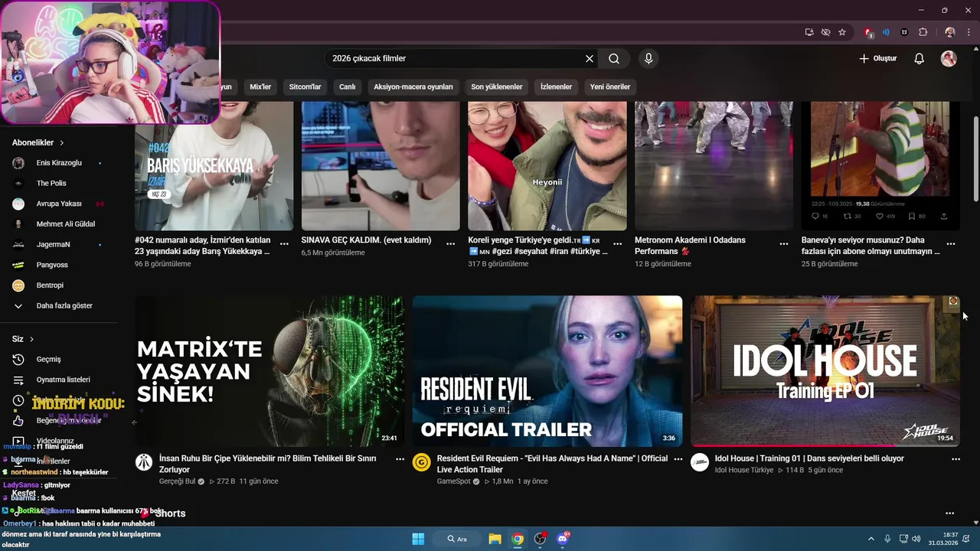
Task: Bookmark this page with the star icon
Action: (842, 32)
